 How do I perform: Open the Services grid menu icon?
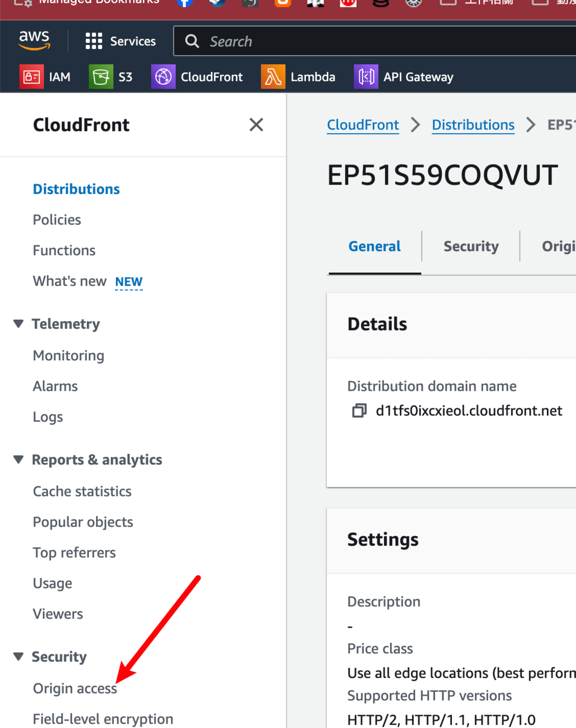coord(94,41)
